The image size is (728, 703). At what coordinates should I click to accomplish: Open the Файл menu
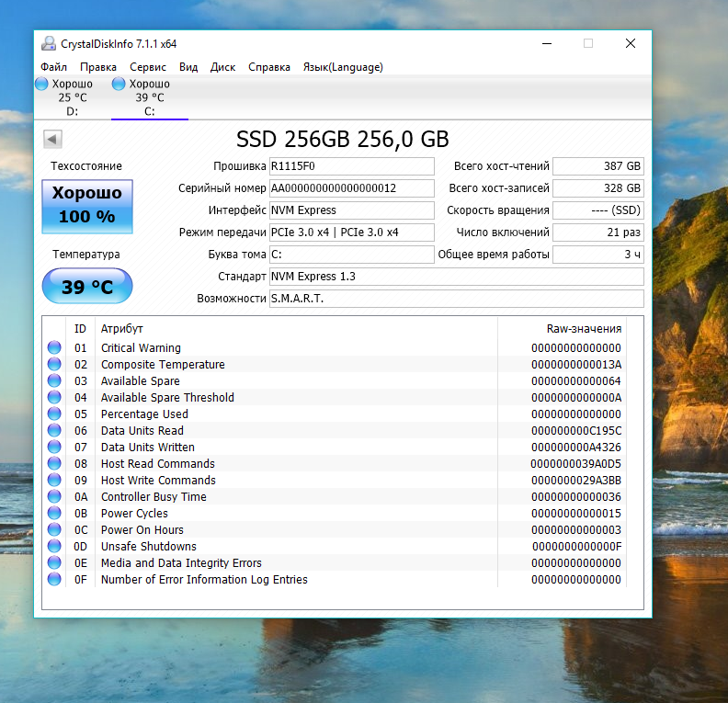click(x=54, y=67)
